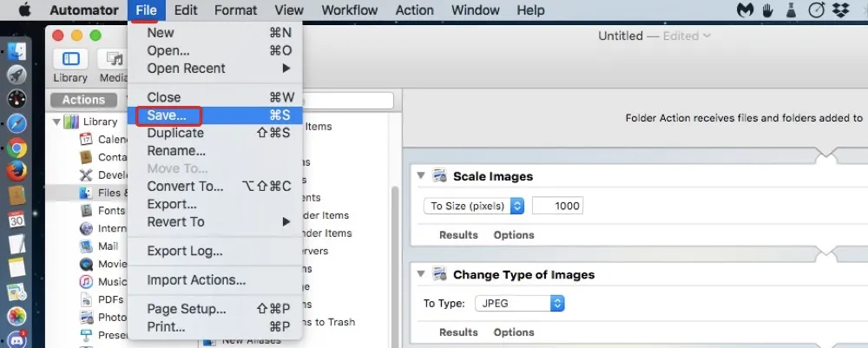Select PDFs category in Library

102,299
